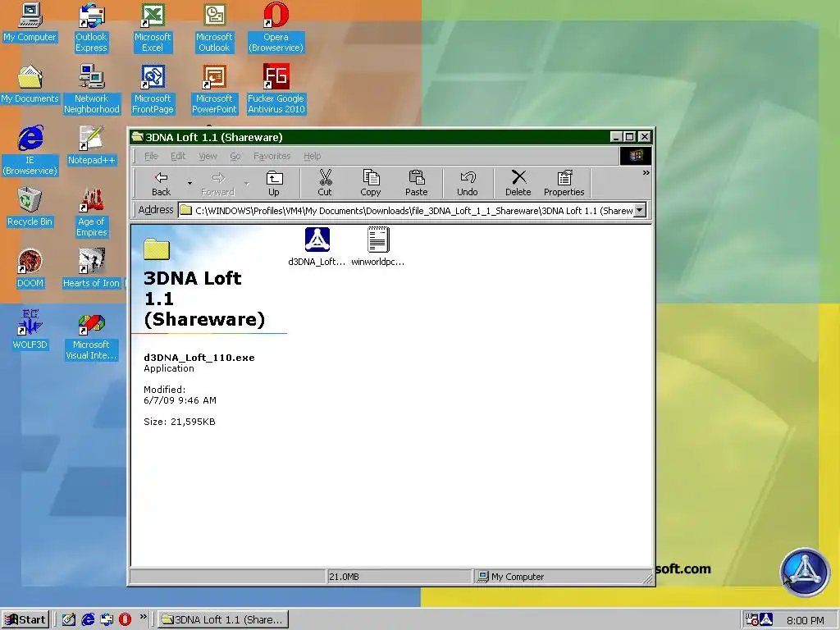
Task: Select the Recycle Bin desktop icon
Action: pos(30,208)
